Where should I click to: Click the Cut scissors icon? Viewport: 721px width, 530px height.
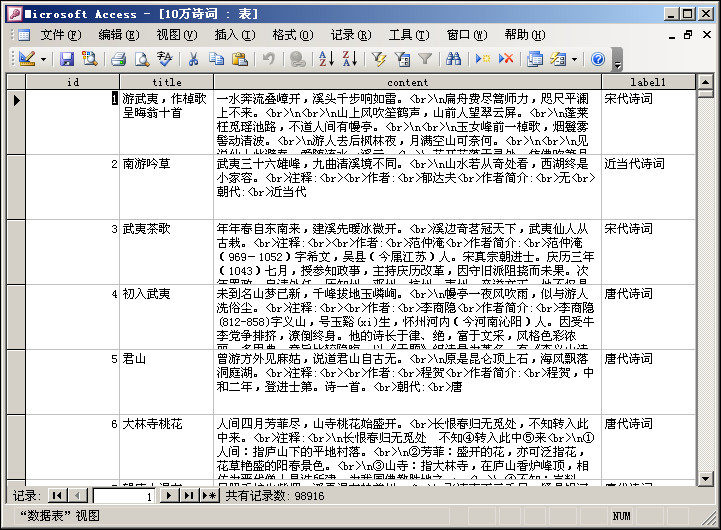coord(193,59)
